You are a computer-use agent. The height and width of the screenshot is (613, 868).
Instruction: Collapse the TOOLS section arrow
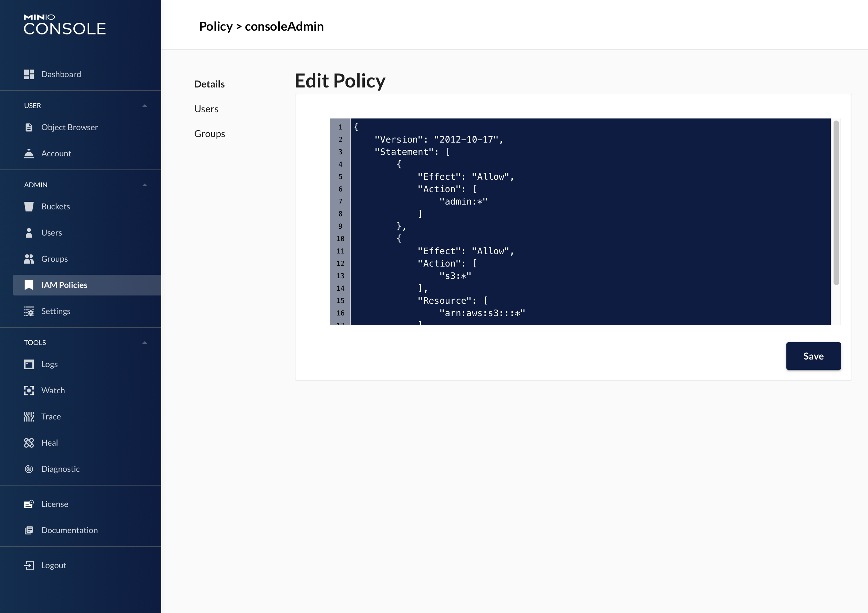pyautogui.click(x=144, y=343)
